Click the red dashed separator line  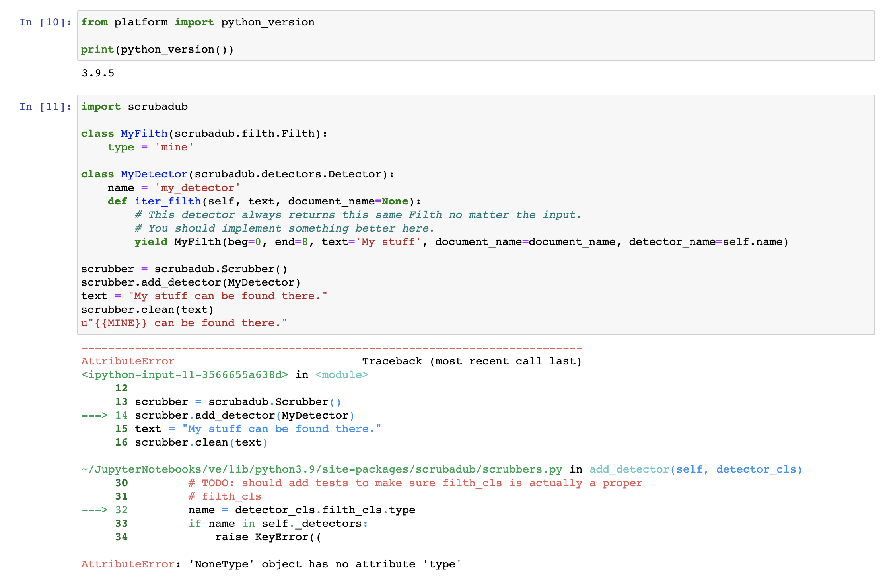(330, 347)
